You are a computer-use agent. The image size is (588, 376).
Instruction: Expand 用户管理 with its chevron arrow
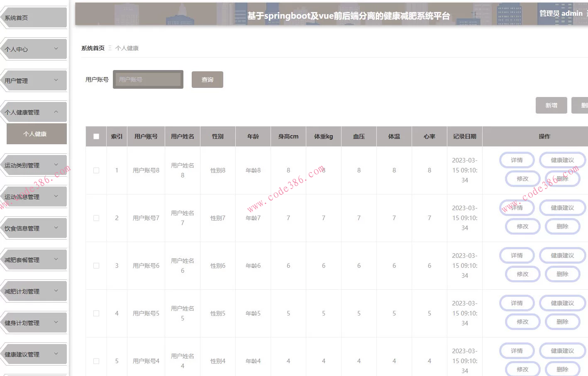[x=56, y=80]
